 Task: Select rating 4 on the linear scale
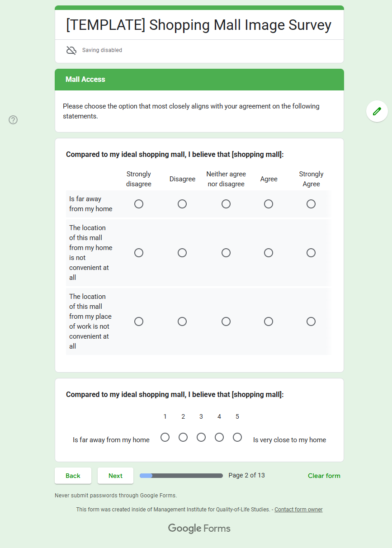coord(219,437)
